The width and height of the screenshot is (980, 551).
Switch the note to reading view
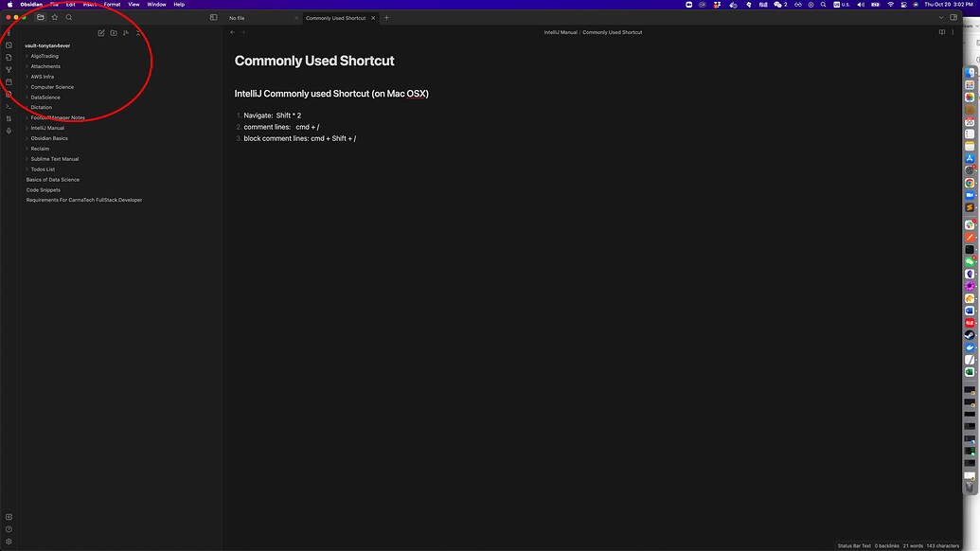click(942, 32)
